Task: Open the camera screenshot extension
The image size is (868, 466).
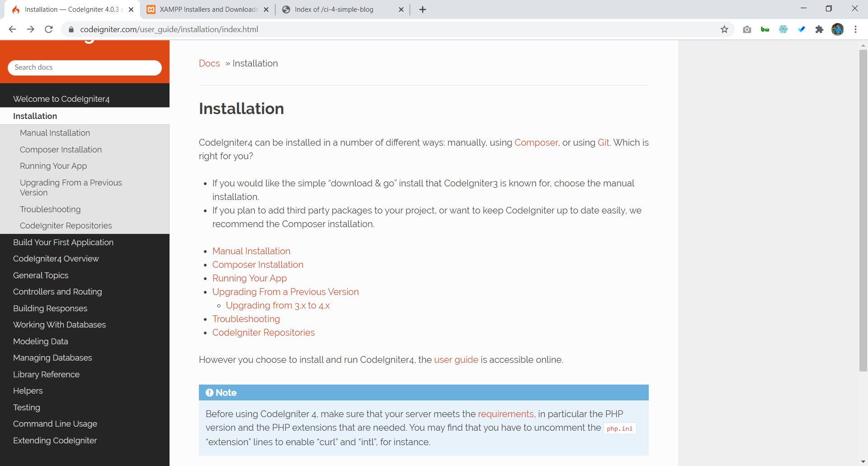Action: coord(747,29)
